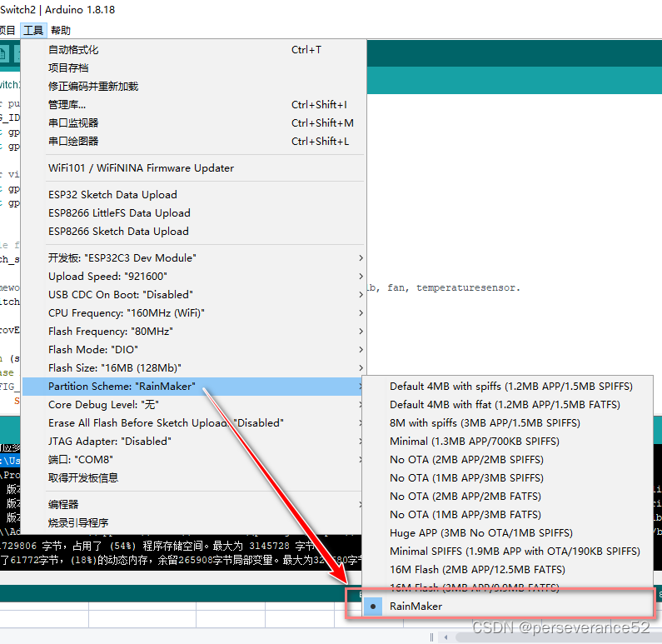Screen dimensions: 662x644
Task: Expand CPU Frequency 160MHz submenu
Action: 193,313
